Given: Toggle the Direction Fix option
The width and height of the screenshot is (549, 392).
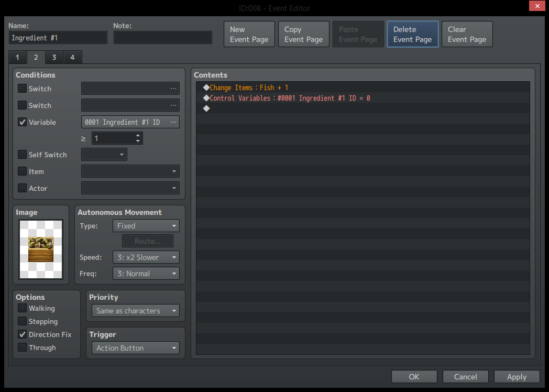Looking at the screenshot, I should point(22,334).
